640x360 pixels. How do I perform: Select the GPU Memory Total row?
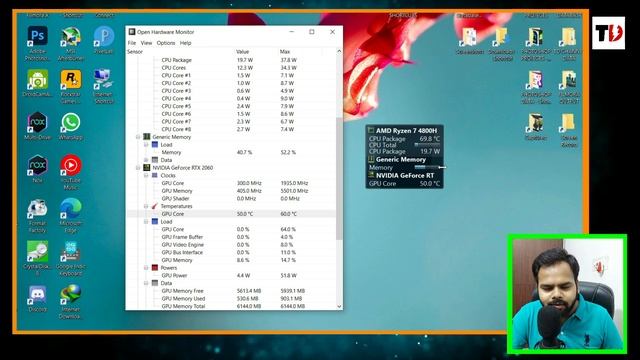point(231,306)
